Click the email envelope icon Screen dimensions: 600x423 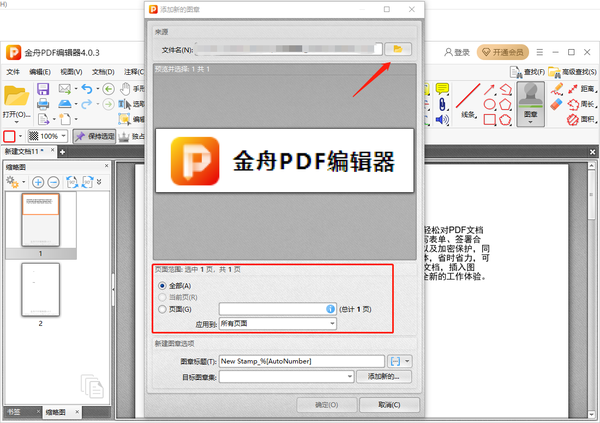click(x=64, y=89)
